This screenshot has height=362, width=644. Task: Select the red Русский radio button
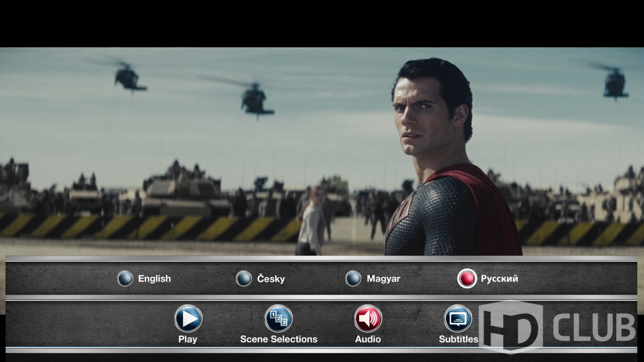click(x=467, y=278)
